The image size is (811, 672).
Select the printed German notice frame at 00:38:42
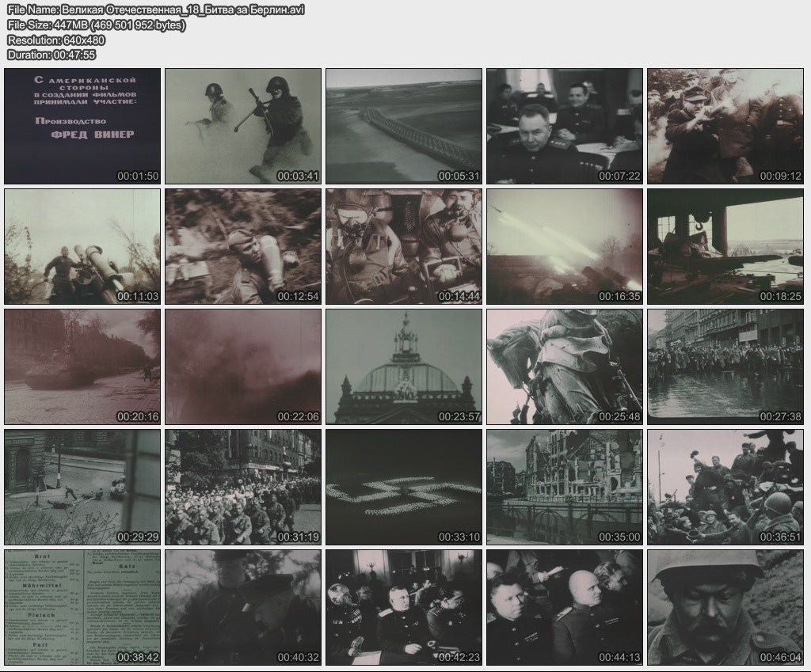[x=82, y=607]
